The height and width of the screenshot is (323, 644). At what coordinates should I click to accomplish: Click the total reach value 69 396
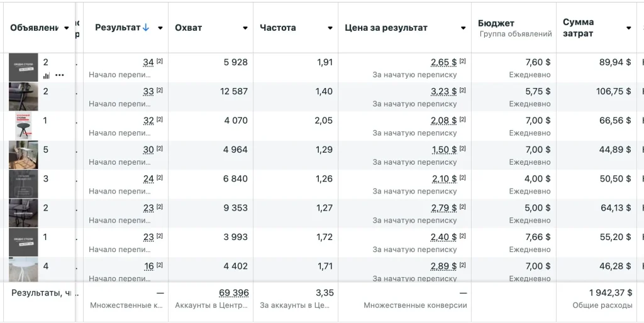coord(233,293)
